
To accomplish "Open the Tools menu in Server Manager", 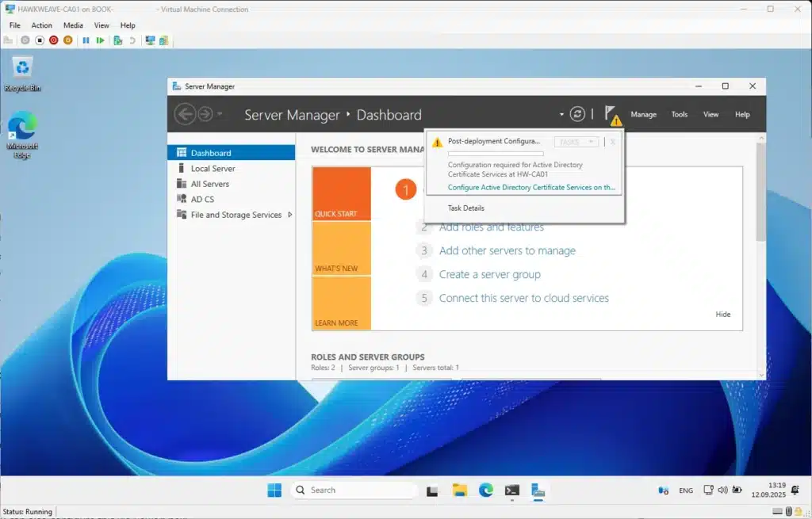I will (x=680, y=115).
